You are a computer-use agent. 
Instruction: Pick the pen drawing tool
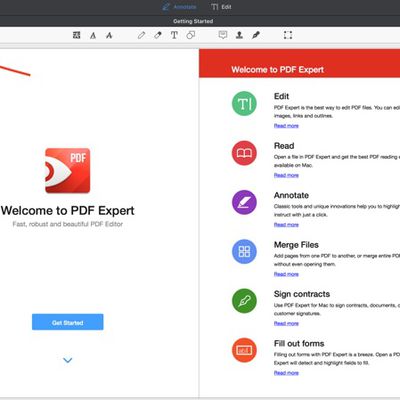click(x=141, y=35)
